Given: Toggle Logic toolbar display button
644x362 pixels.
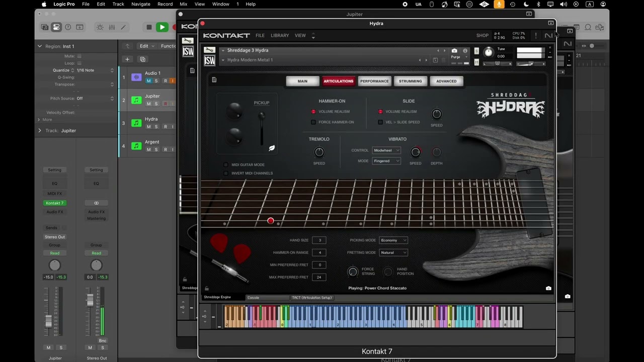Looking at the screenshot, I should [x=79, y=27].
